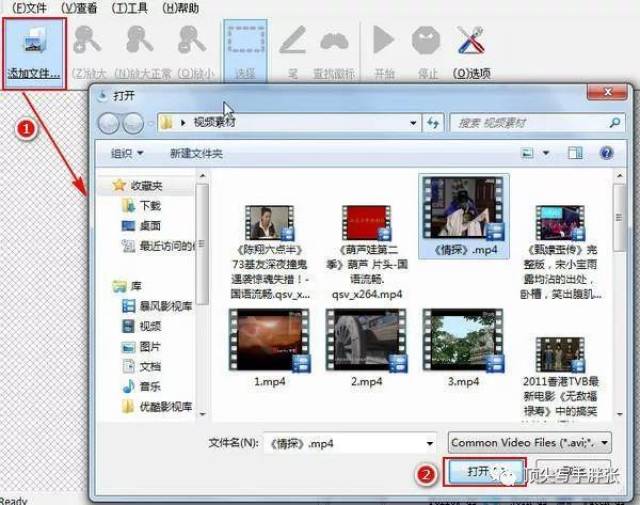This screenshot has height=505, width=640.
Task: Select 桌面 Desktop in the sidebar
Action: click(x=150, y=225)
